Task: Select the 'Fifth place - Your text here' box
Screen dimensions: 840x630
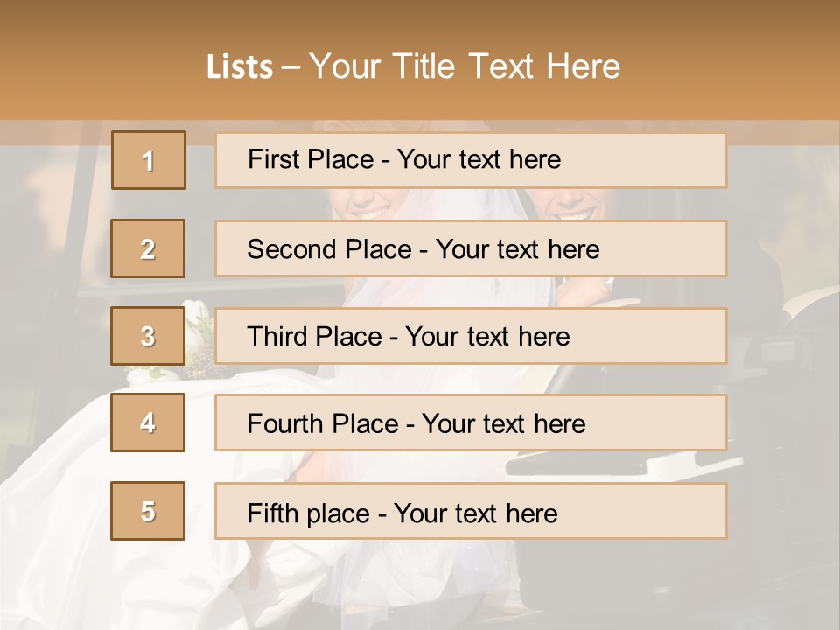Action: (471, 511)
